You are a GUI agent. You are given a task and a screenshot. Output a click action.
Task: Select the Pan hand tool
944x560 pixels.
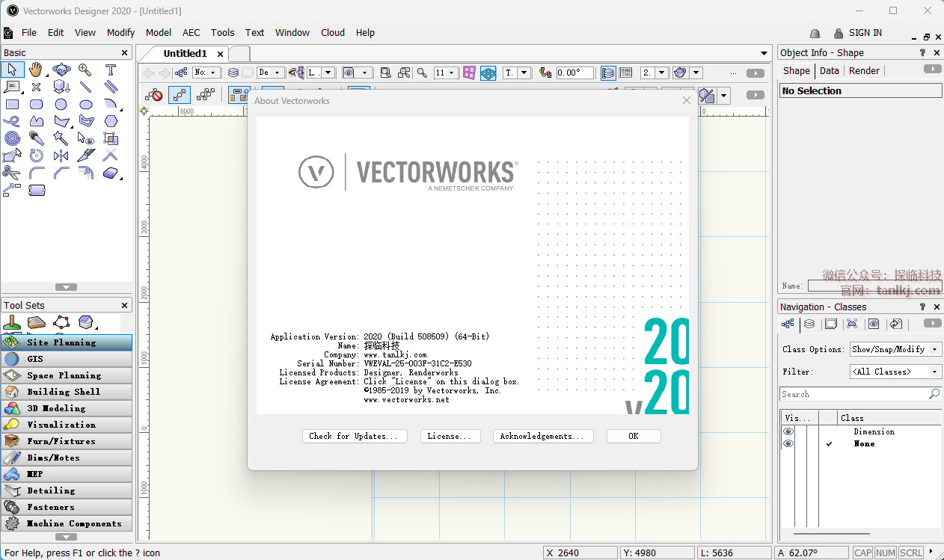coord(36,70)
